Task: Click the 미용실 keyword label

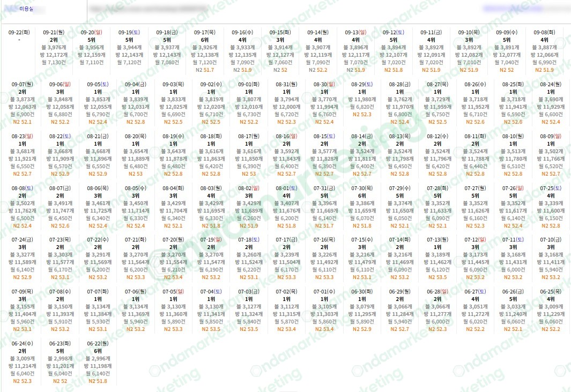Action: (26, 9)
